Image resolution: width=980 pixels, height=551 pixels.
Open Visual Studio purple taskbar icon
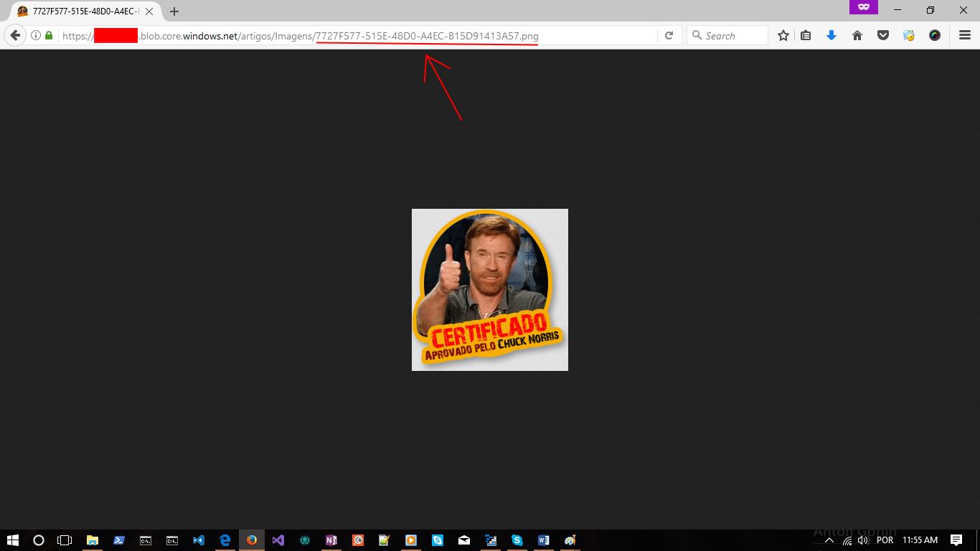coord(278,540)
